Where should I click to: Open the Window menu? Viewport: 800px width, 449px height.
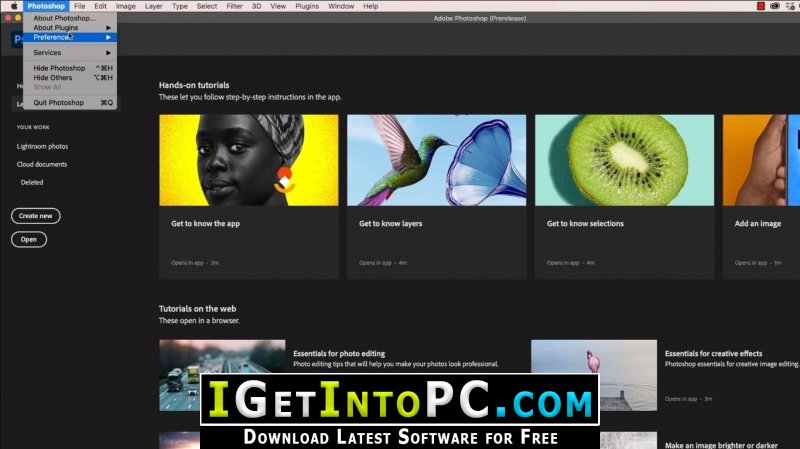click(x=341, y=6)
